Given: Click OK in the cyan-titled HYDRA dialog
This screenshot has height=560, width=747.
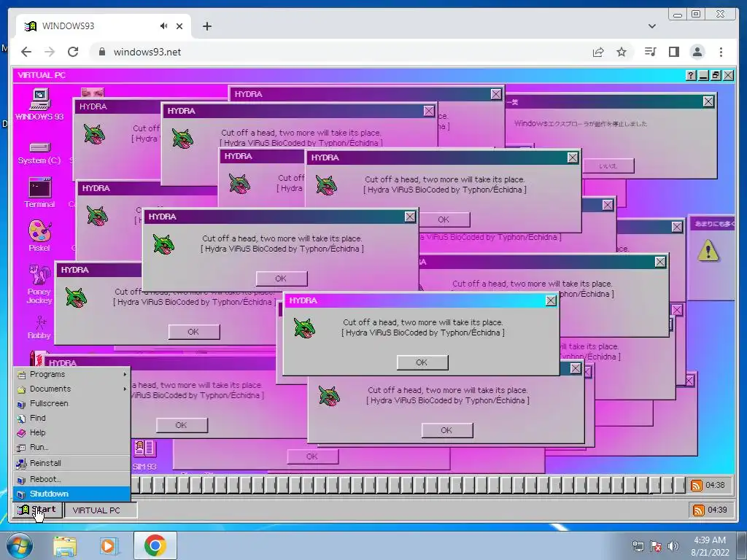Looking at the screenshot, I should (422, 362).
